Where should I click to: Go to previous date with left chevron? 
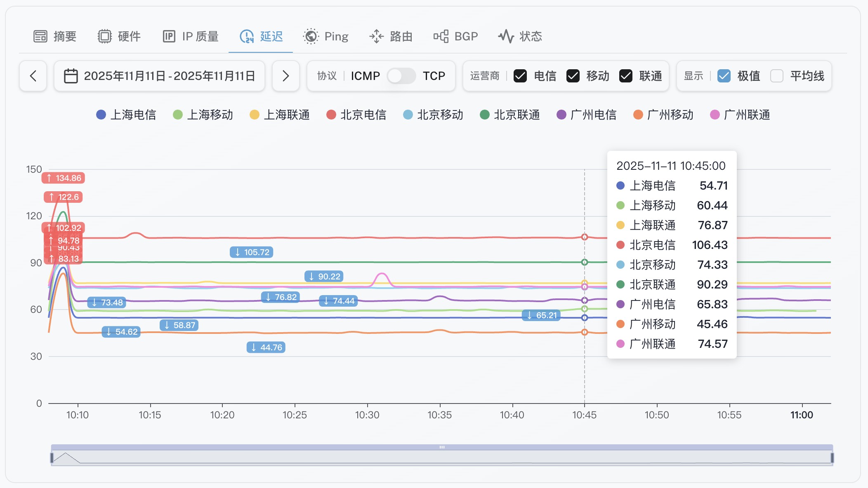tap(33, 76)
